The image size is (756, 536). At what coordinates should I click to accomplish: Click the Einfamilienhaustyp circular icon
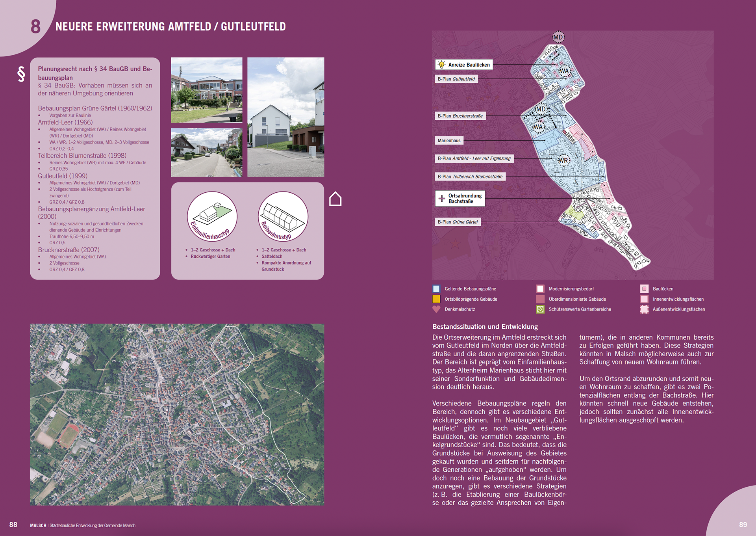coord(212,216)
